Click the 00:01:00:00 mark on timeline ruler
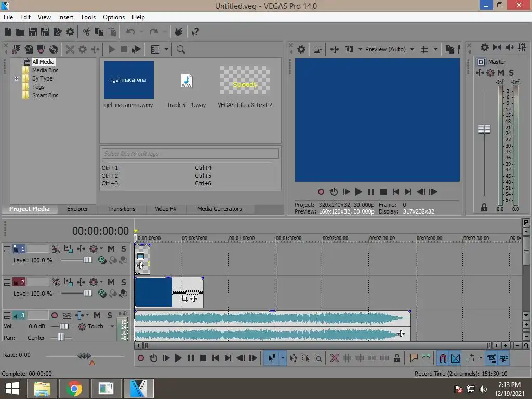This screenshot has height=399, width=532. (x=242, y=238)
